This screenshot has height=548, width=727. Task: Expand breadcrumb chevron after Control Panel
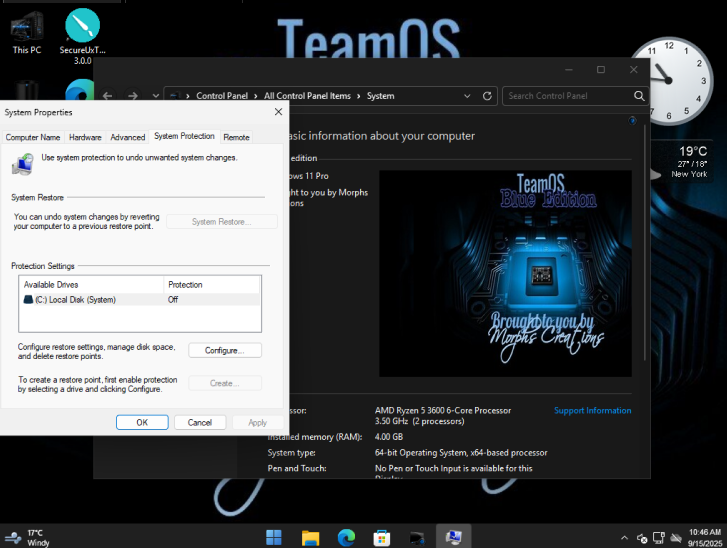(255, 96)
